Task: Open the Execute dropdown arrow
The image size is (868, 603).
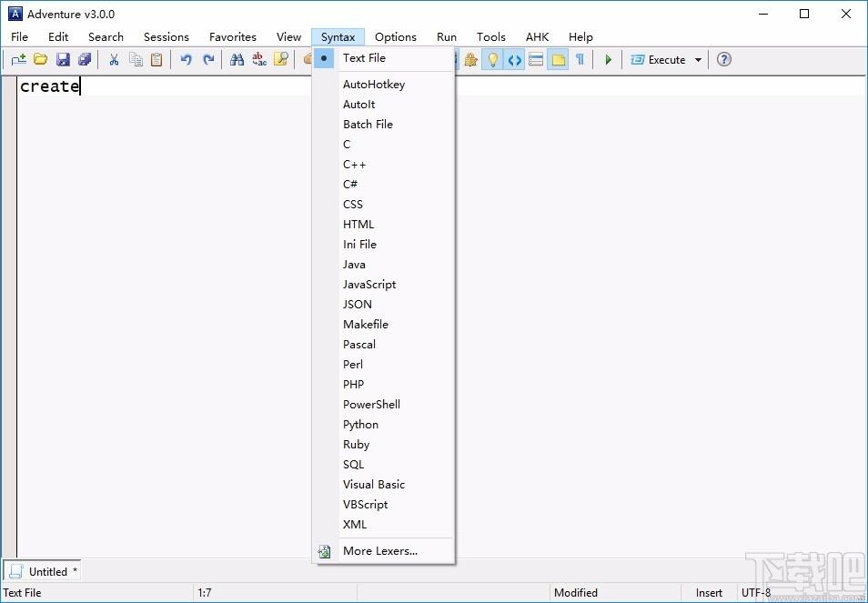Action: pos(698,60)
